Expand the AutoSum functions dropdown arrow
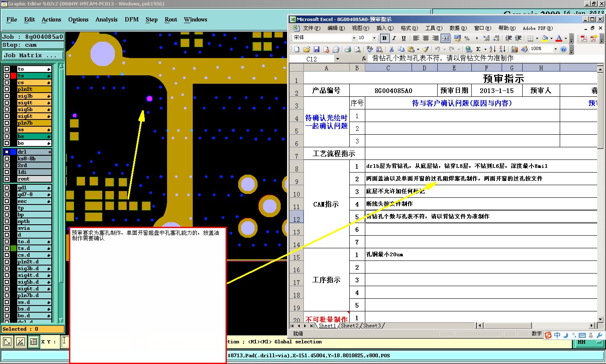Screen dimensions: 606x364 pos(485,49)
